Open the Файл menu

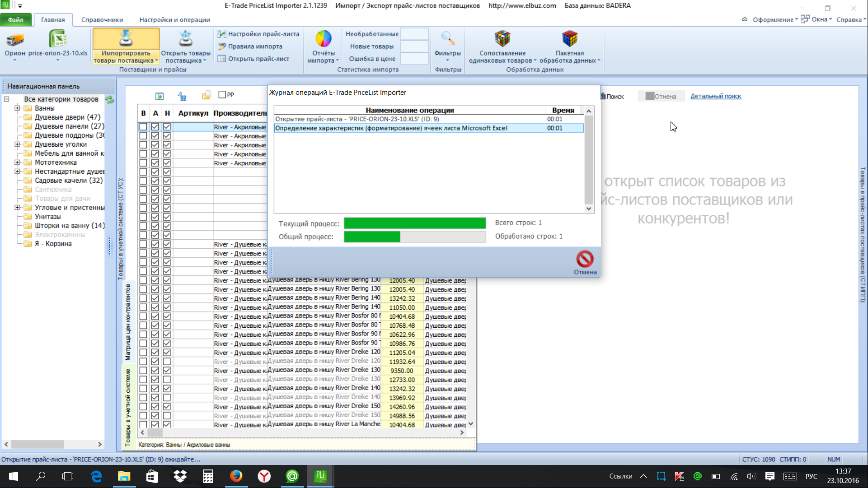click(x=16, y=20)
